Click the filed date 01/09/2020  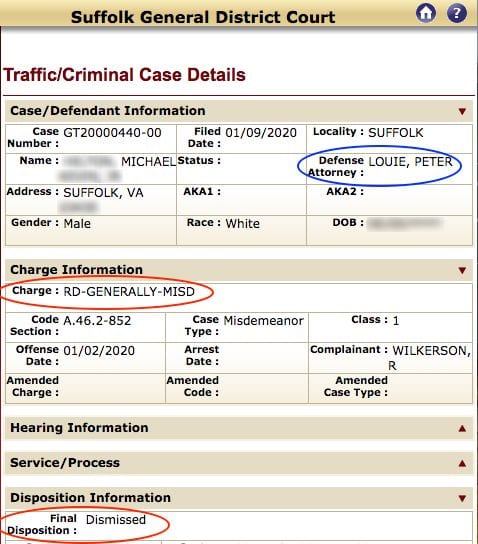pos(261,133)
